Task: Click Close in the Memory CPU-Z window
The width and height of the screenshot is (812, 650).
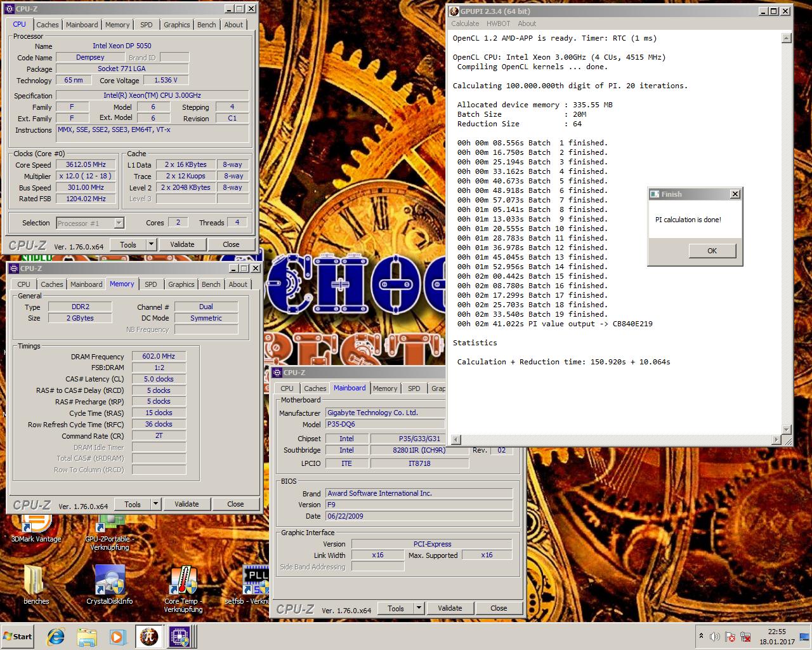Action: (x=235, y=504)
